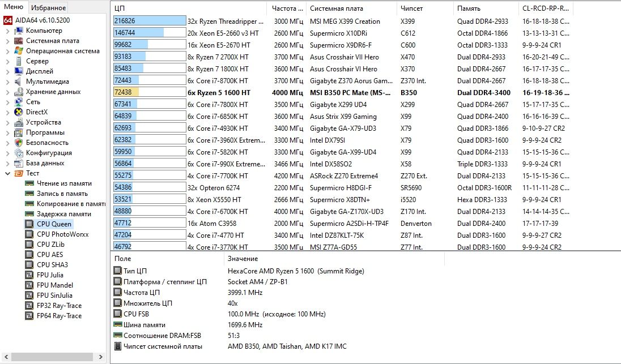The width and height of the screenshot is (621, 364).
Task: Click the yellow 72438 score bar
Action: 126,93
